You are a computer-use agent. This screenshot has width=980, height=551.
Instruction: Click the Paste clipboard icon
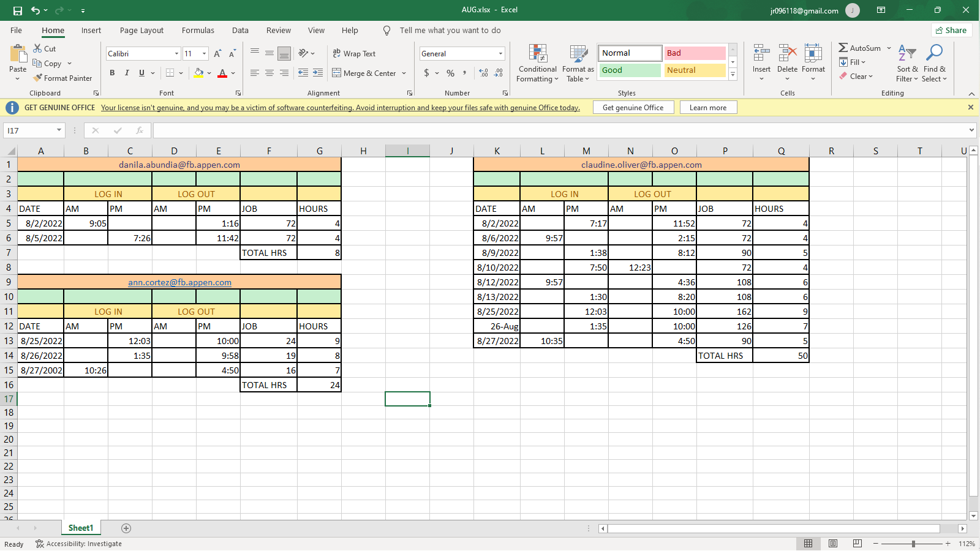[x=18, y=54]
